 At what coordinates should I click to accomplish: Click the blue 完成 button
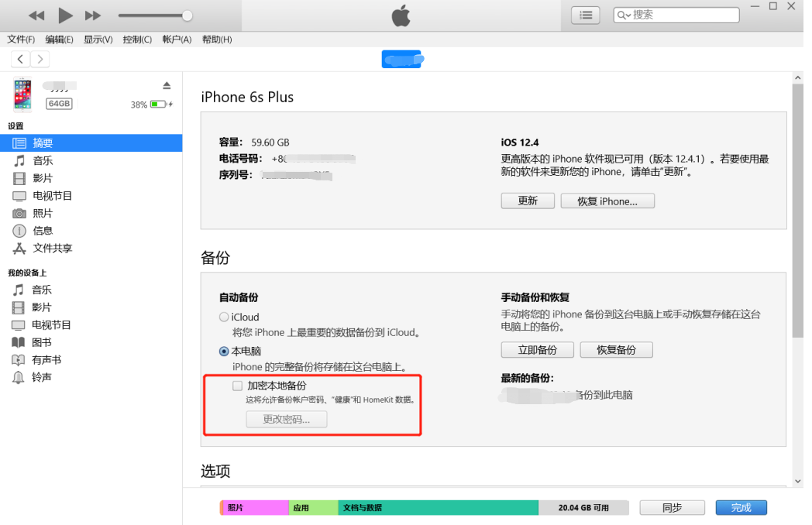(x=741, y=508)
